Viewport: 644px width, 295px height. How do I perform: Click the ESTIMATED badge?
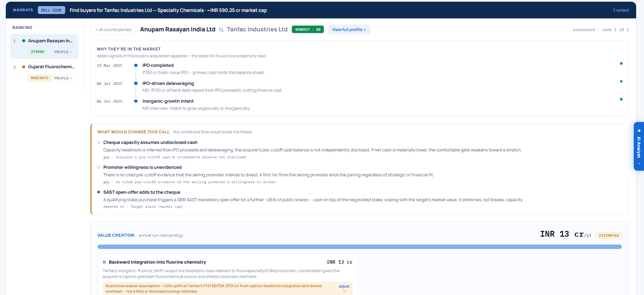pyautogui.click(x=609, y=235)
